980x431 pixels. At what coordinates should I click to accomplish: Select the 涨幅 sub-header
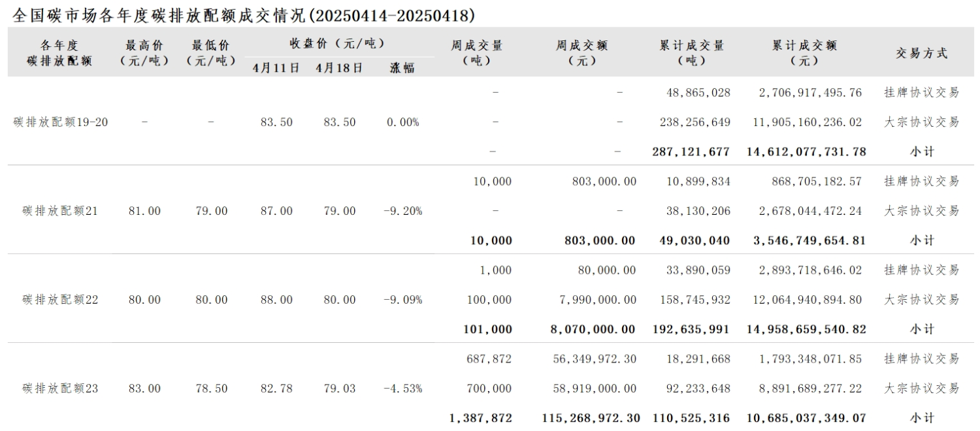(x=402, y=68)
